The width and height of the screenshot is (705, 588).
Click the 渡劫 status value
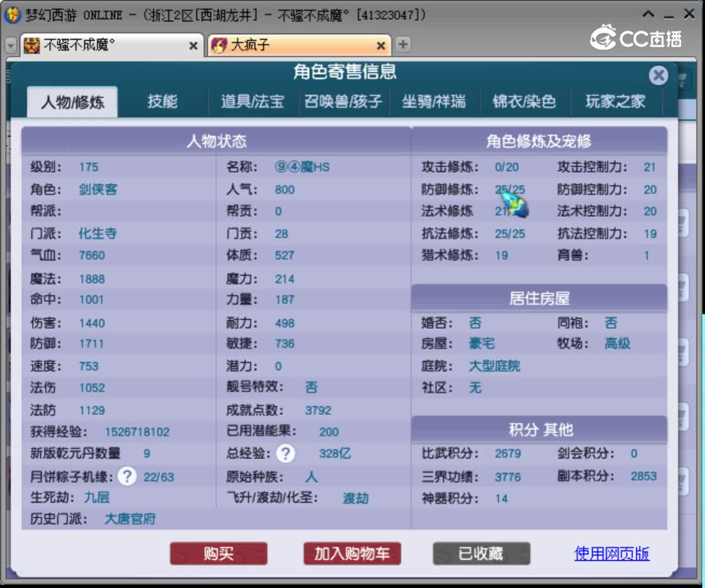point(356,498)
